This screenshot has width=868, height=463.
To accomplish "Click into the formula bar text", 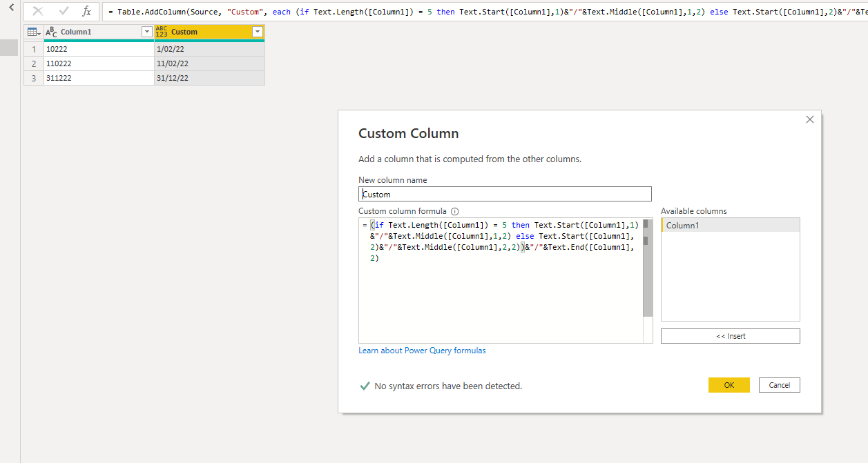I will click(x=485, y=12).
